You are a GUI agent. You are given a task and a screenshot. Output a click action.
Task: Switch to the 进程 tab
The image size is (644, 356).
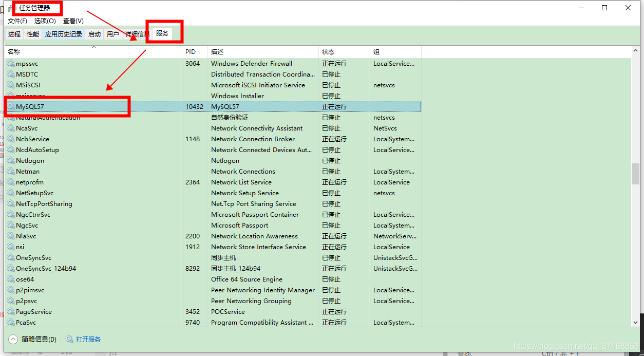pyautogui.click(x=14, y=34)
